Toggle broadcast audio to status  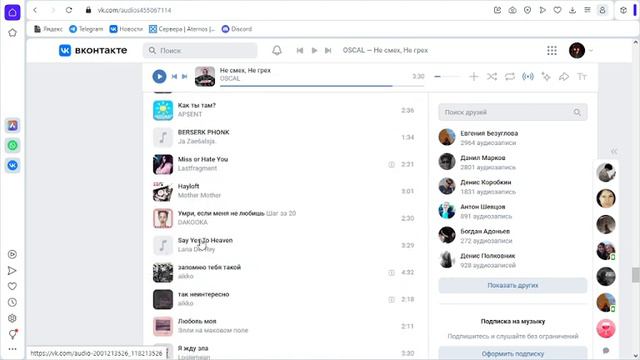[x=528, y=76]
